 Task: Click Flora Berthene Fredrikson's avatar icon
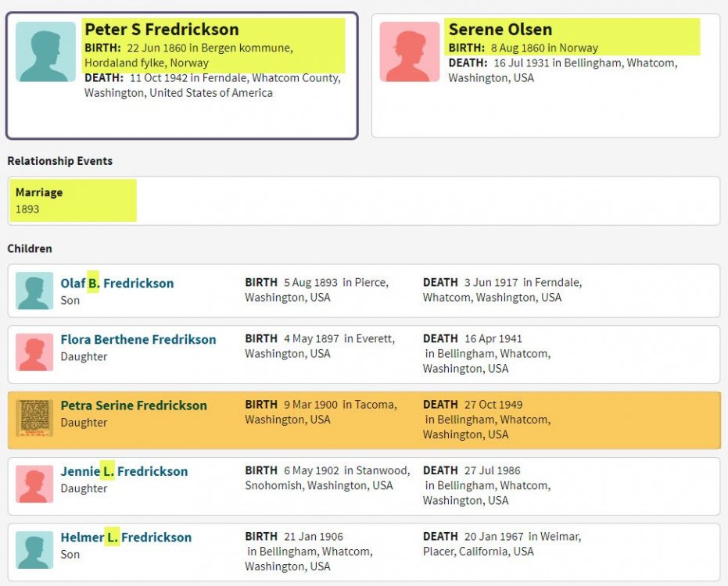pos(34,352)
